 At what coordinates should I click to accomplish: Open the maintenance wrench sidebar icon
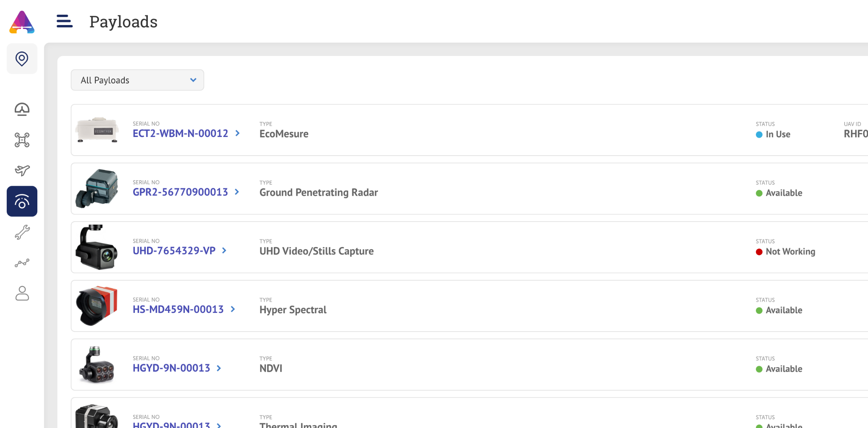[x=22, y=232]
